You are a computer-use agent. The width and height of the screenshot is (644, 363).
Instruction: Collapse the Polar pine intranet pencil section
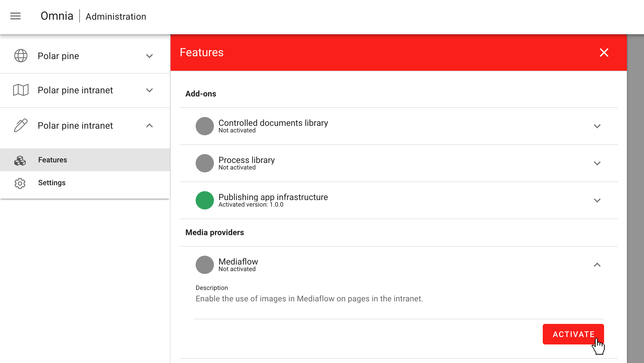(x=149, y=126)
